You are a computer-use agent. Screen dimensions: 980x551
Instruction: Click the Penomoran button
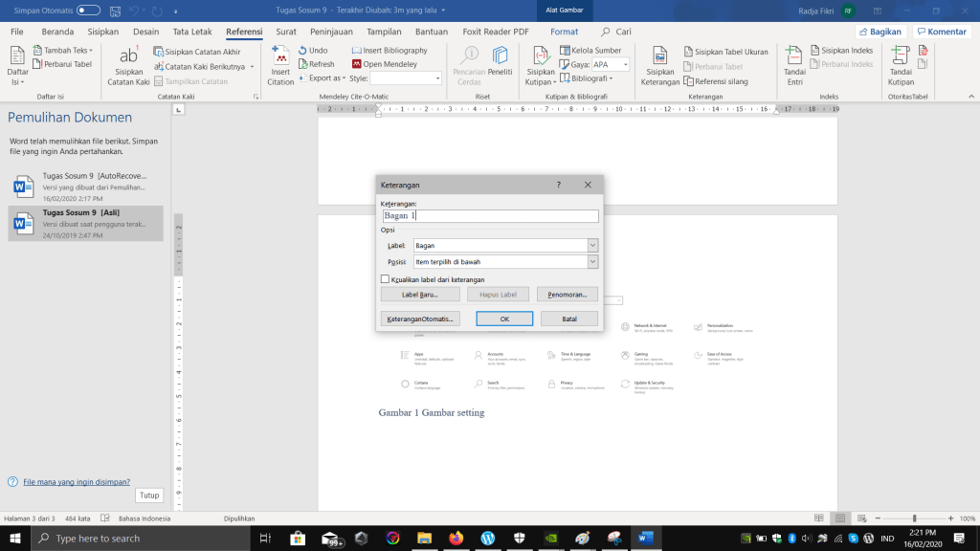(567, 295)
